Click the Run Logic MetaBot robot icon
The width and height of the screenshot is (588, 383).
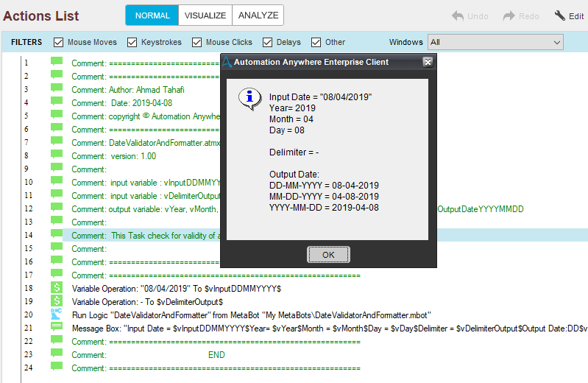click(57, 314)
